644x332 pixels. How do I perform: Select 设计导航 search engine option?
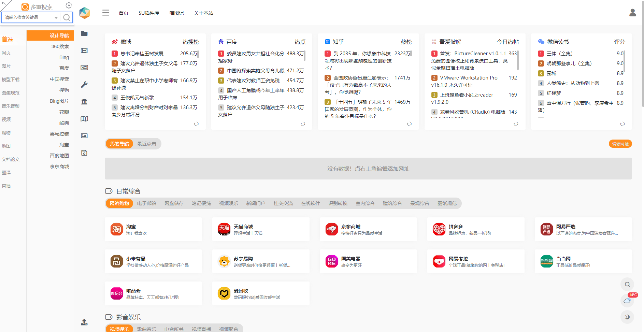[x=50, y=35]
